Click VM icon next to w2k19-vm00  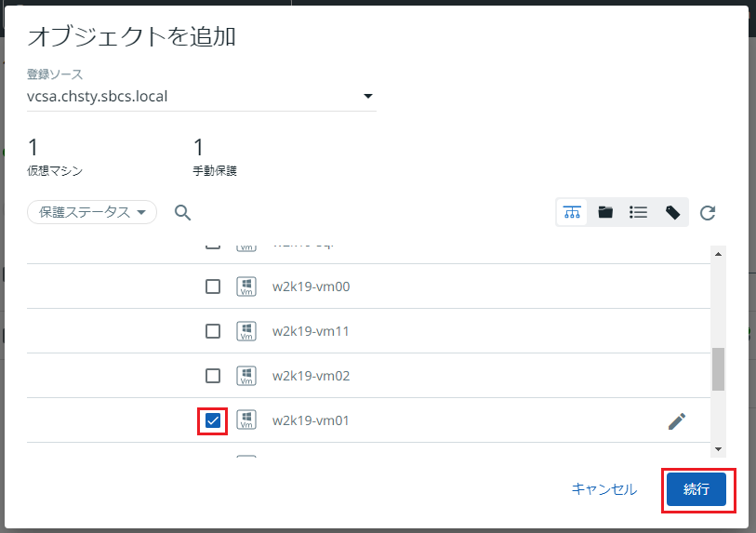click(246, 286)
